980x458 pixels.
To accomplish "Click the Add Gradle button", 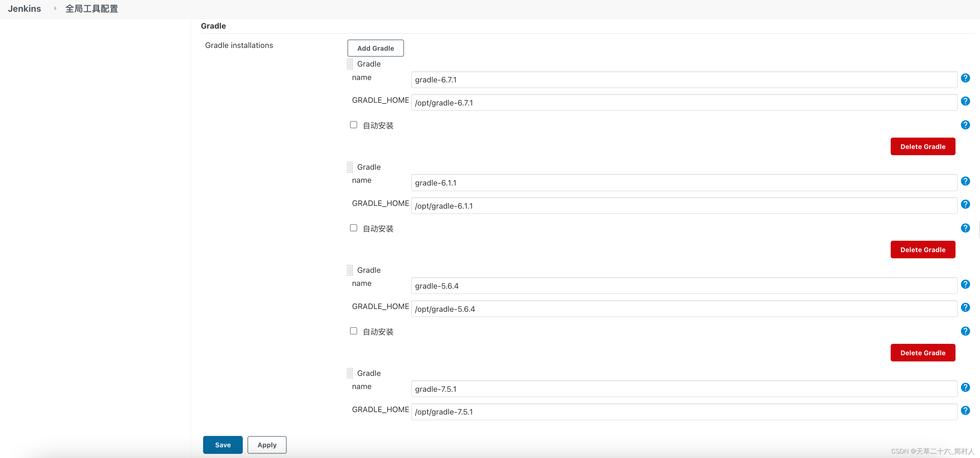I will tap(376, 48).
